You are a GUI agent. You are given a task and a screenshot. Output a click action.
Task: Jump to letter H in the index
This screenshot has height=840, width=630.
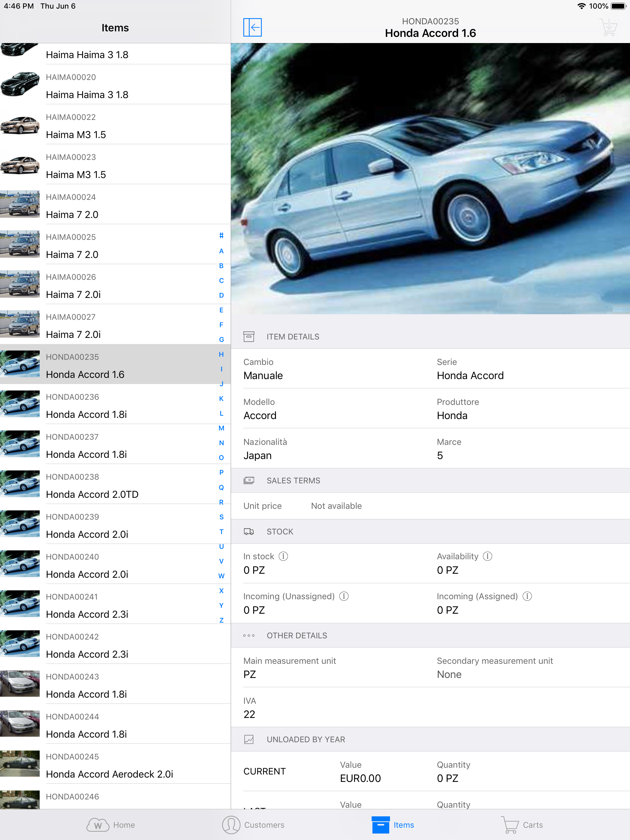click(x=221, y=354)
